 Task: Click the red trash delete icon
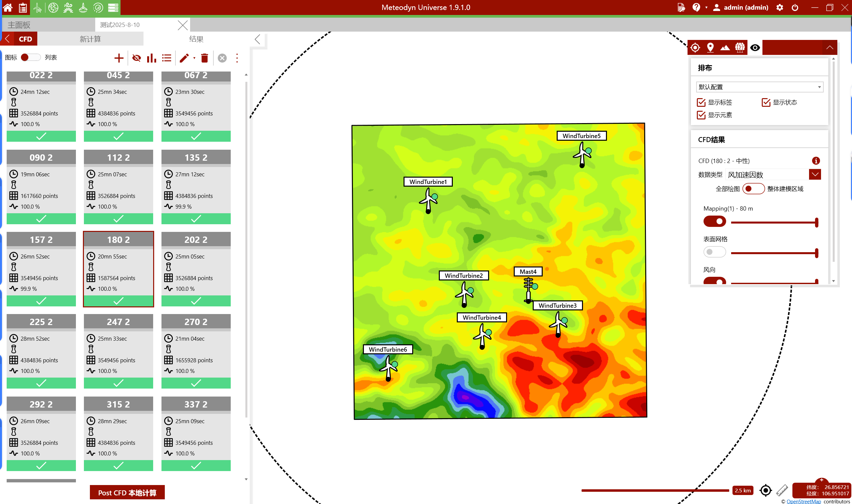coord(204,58)
